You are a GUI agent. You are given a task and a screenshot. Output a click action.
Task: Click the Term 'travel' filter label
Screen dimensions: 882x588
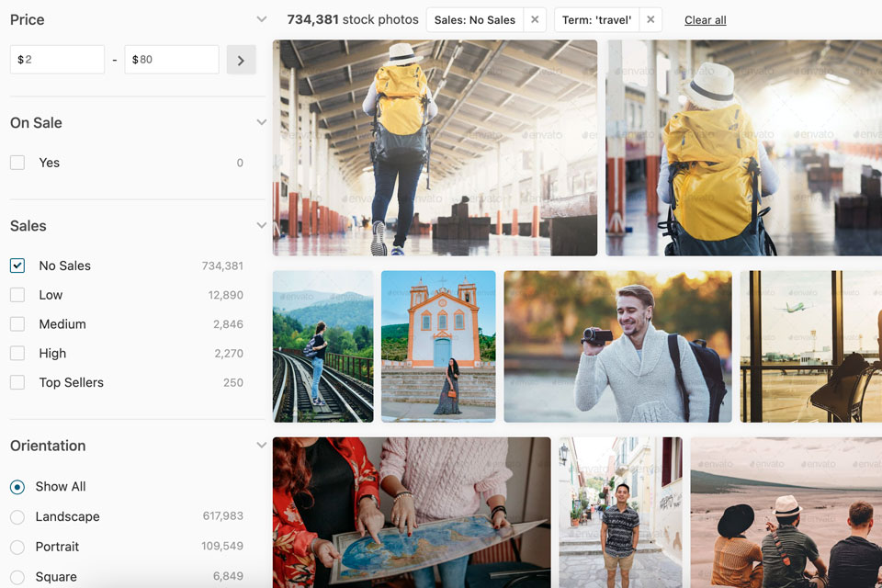pyautogui.click(x=597, y=20)
